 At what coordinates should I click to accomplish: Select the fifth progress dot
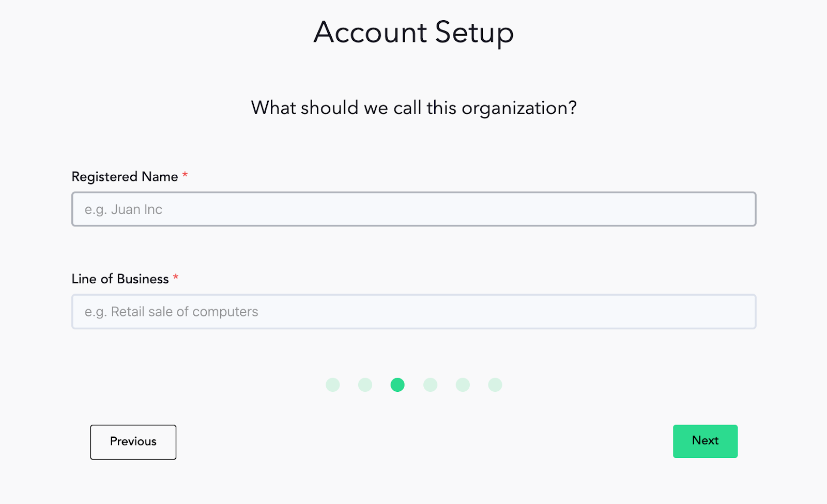463,385
